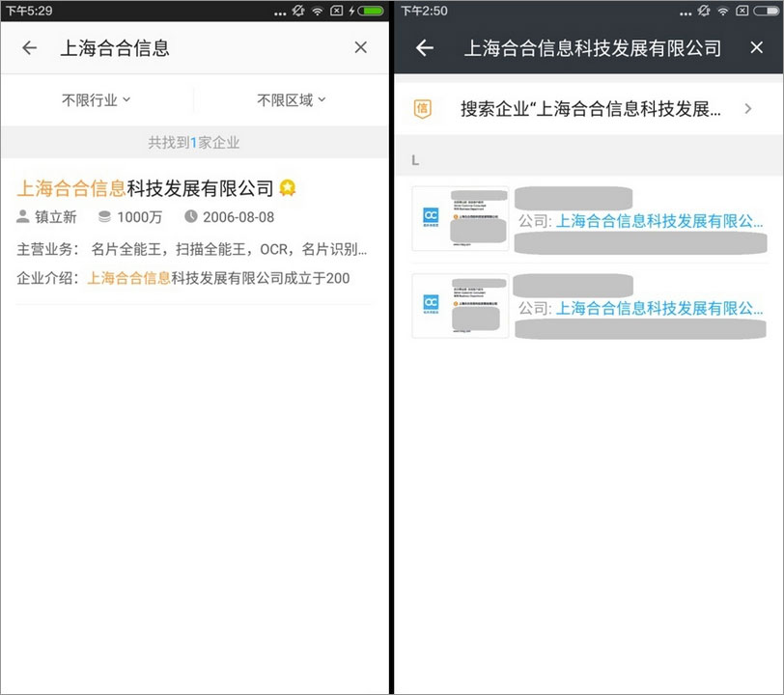Edit the 上海合合信息 search input field
784x695 pixels.
click(193, 48)
